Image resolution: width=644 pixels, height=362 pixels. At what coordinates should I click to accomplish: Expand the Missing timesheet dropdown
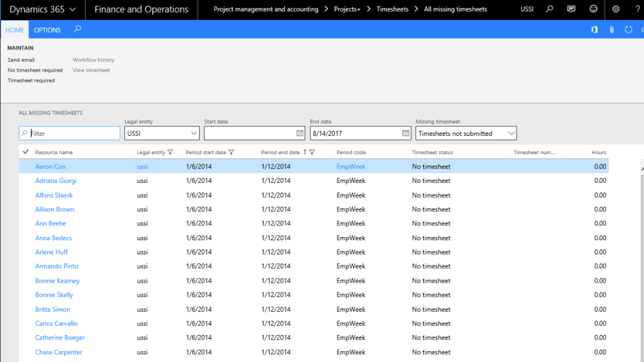pos(511,133)
